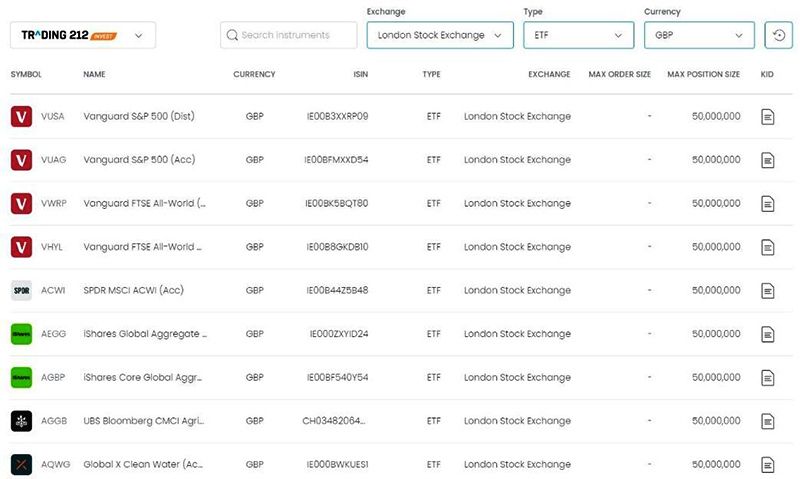Click the Global X logo beside AQWG

pyautogui.click(x=21, y=464)
